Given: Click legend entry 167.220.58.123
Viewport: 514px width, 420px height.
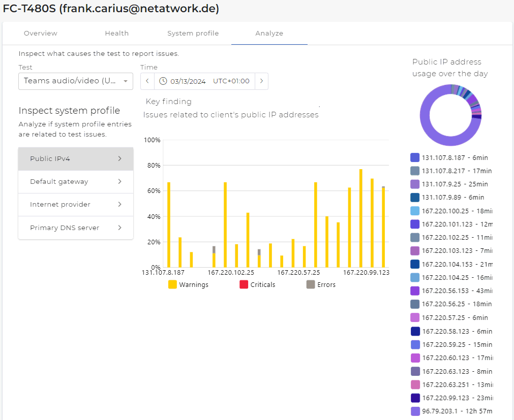Looking at the screenshot, I should click(451, 331).
